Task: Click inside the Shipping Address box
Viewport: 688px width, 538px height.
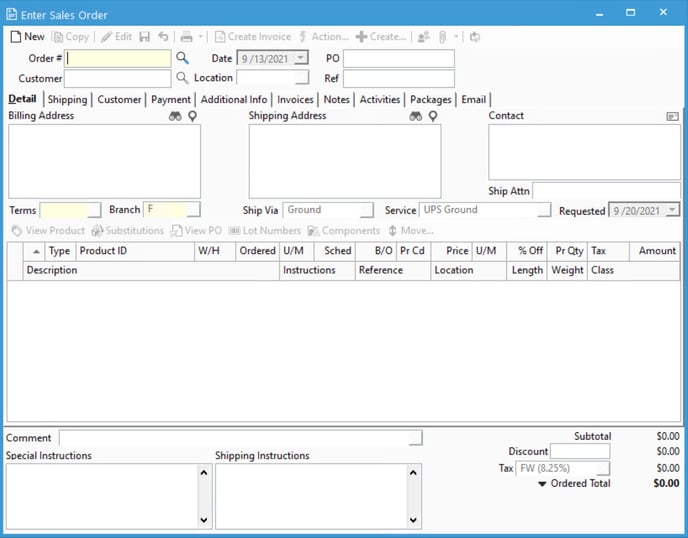Action: [x=345, y=161]
